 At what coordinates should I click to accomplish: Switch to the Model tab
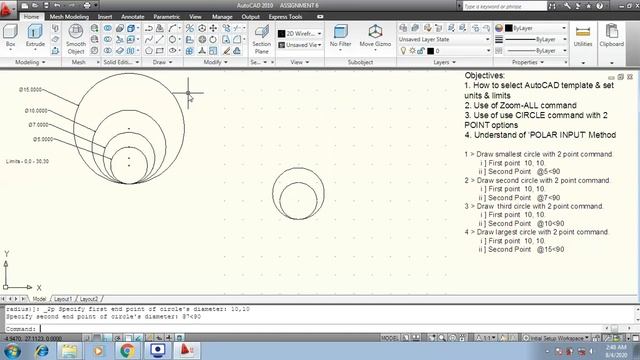point(39,299)
